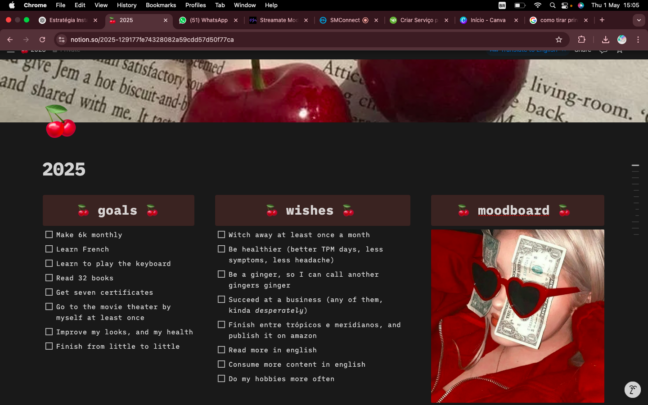Open a new tab with the plus icon
This screenshot has width=648, height=405.
[602, 20]
